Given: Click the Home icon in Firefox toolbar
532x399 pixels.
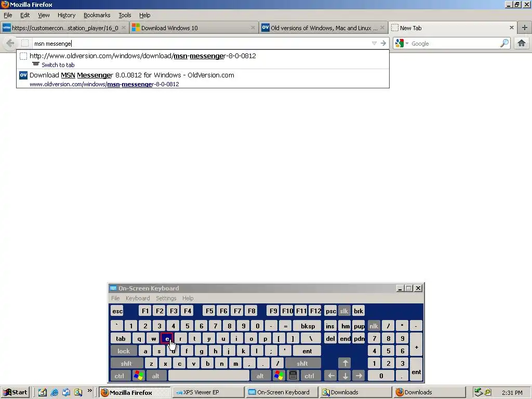Looking at the screenshot, I should 522,44.
